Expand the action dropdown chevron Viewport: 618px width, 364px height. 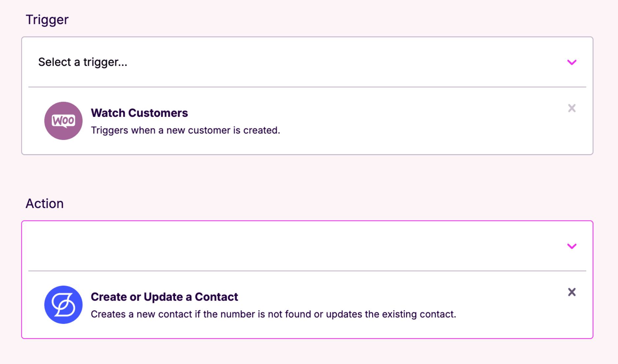(572, 246)
